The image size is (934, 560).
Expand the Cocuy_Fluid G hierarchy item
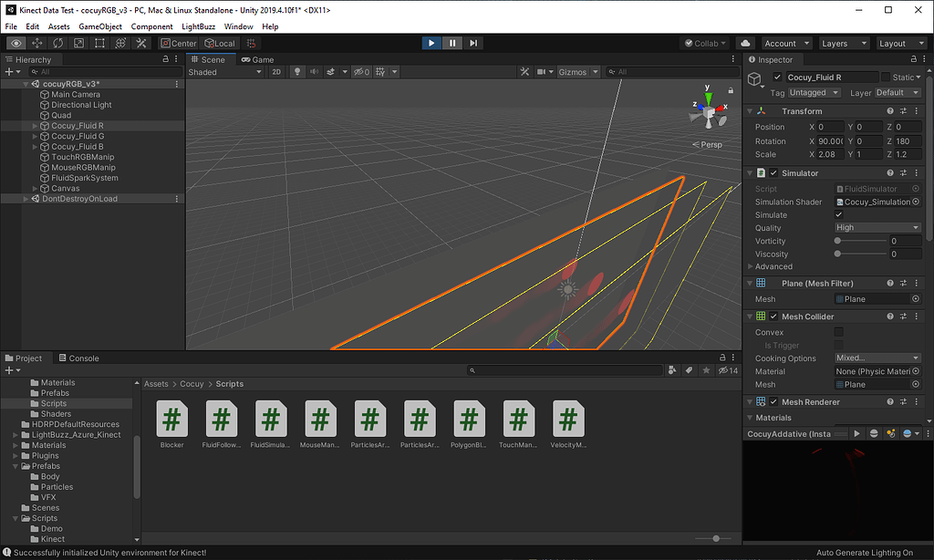[35, 136]
